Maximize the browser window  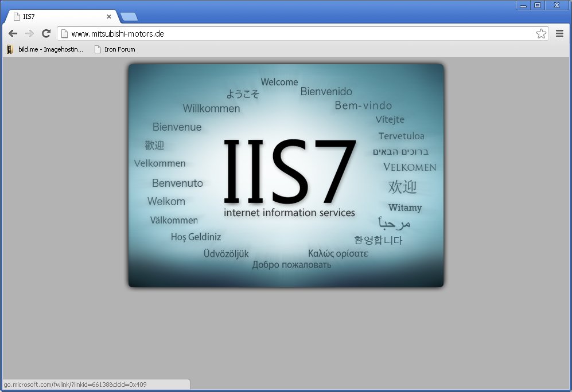pos(538,5)
